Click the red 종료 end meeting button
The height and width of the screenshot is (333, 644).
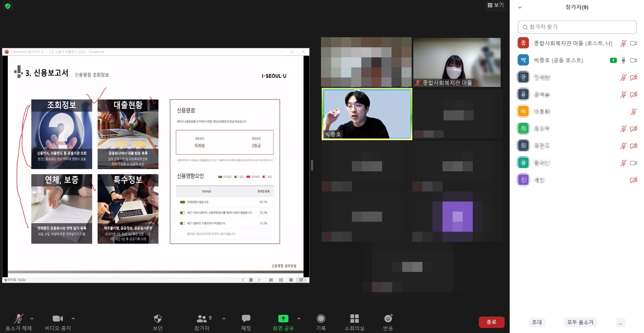491,322
